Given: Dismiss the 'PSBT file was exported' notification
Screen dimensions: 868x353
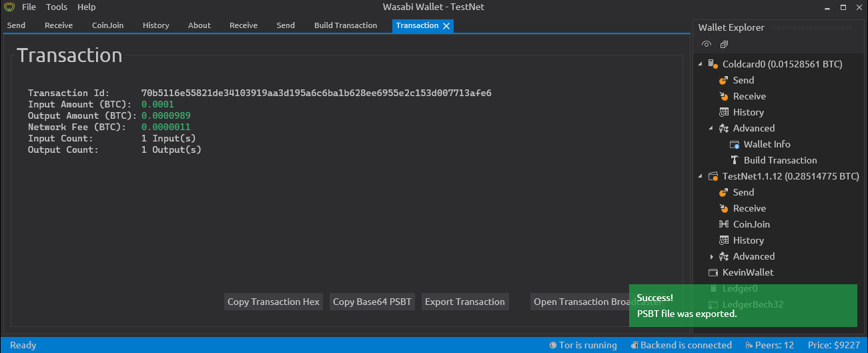Looking at the screenshot, I should (x=743, y=306).
